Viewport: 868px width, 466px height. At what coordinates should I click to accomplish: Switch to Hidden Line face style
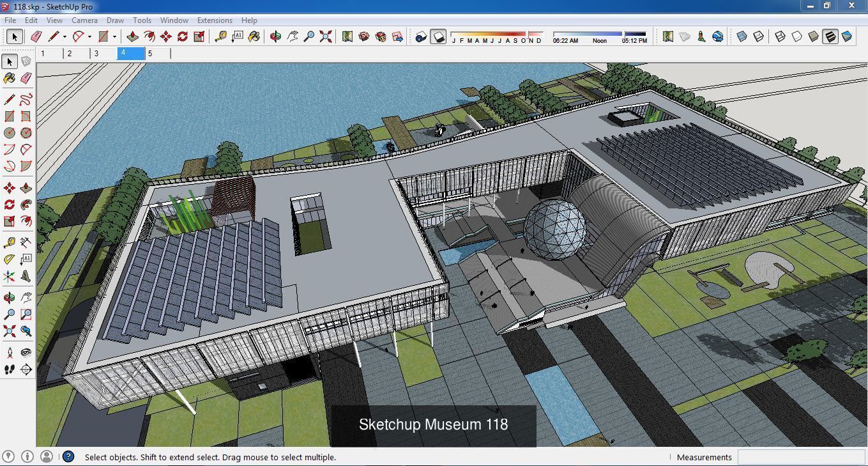797,36
